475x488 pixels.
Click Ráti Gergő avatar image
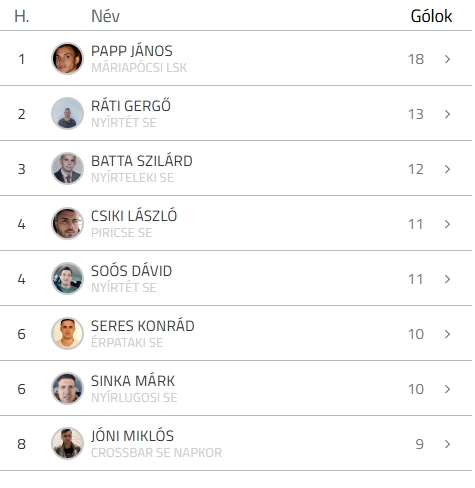pos(67,113)
